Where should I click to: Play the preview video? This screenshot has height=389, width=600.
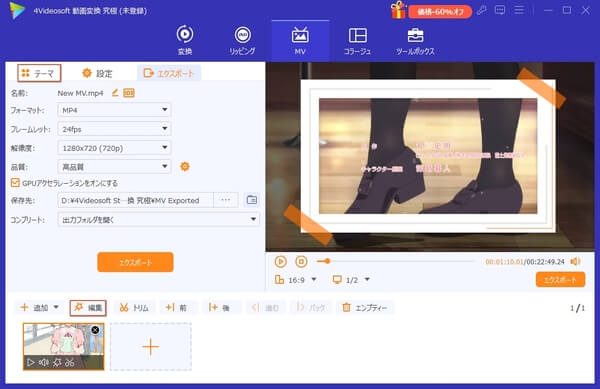(281, 261)
